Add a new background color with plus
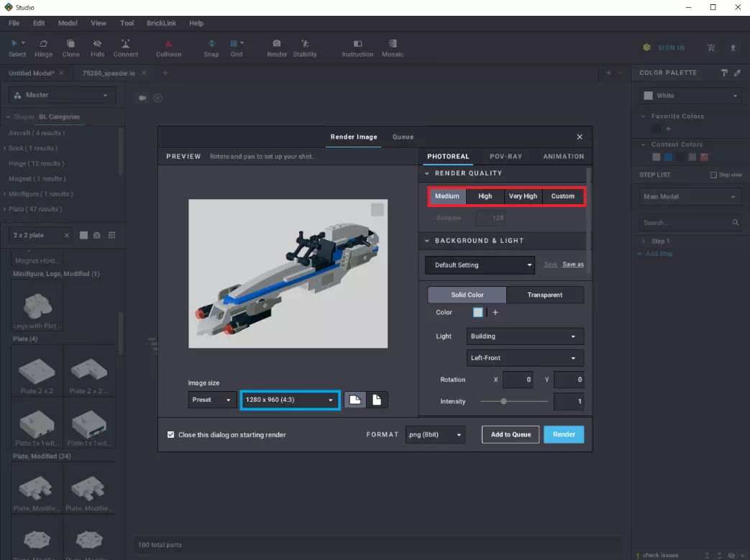 495,312
